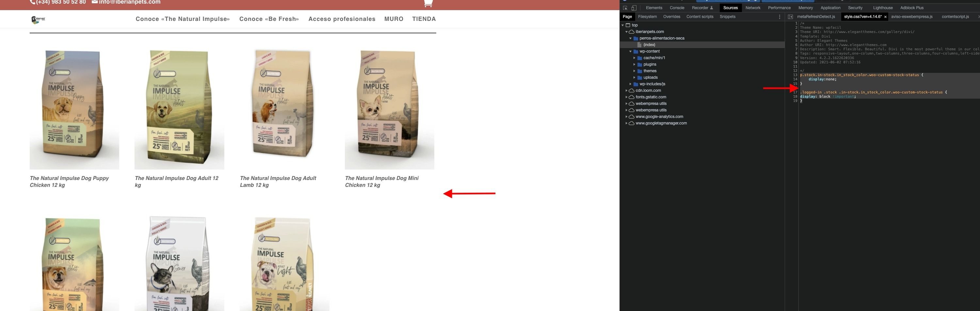Toggle the device toolbar icon

point(634,8)
